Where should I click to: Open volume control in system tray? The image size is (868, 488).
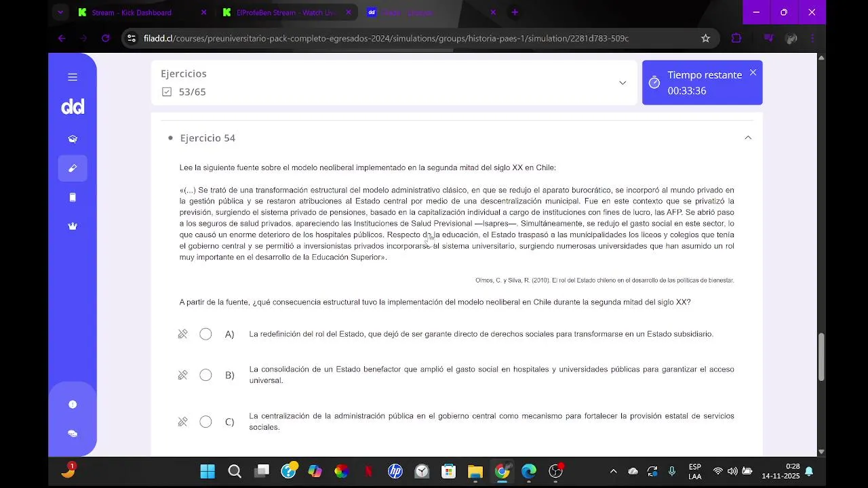click(x=732, y=471)
